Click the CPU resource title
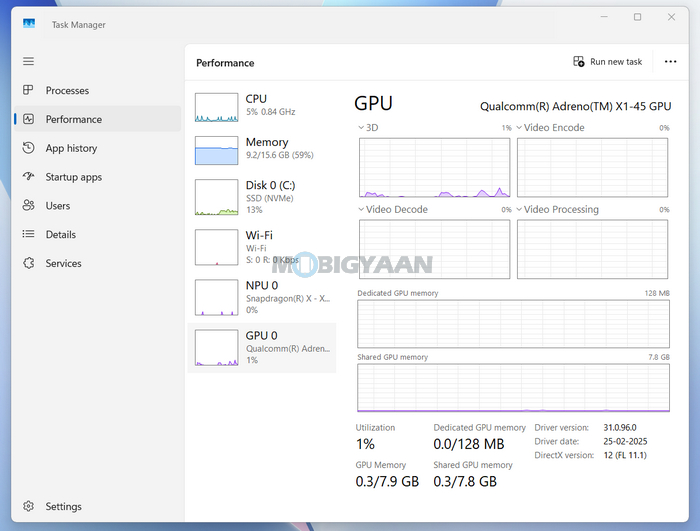 click(x=256, y=99)
